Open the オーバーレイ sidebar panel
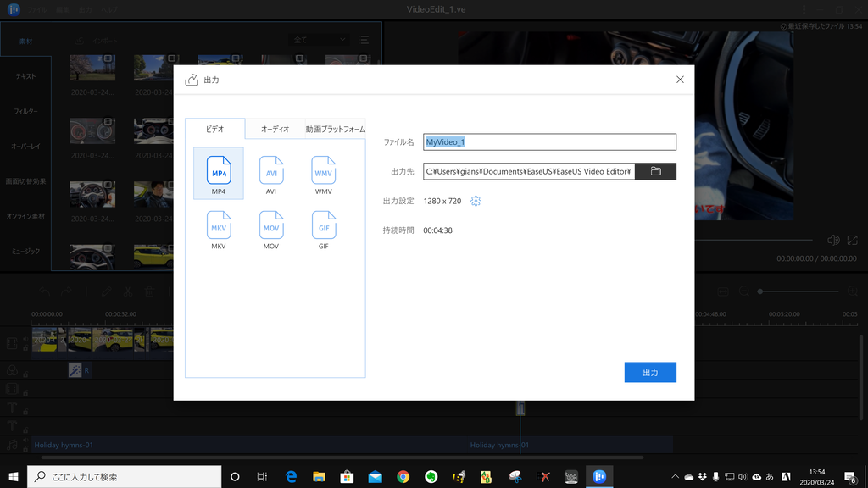 point(25,146)
